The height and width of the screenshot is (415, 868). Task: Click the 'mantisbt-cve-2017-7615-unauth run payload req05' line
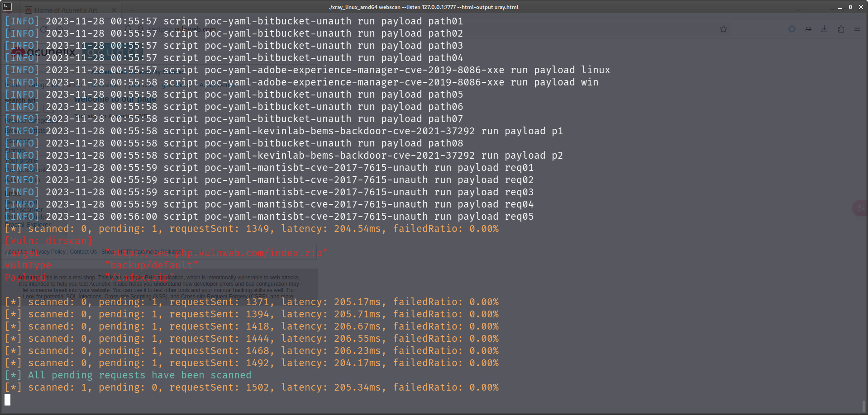pos(269,217)
